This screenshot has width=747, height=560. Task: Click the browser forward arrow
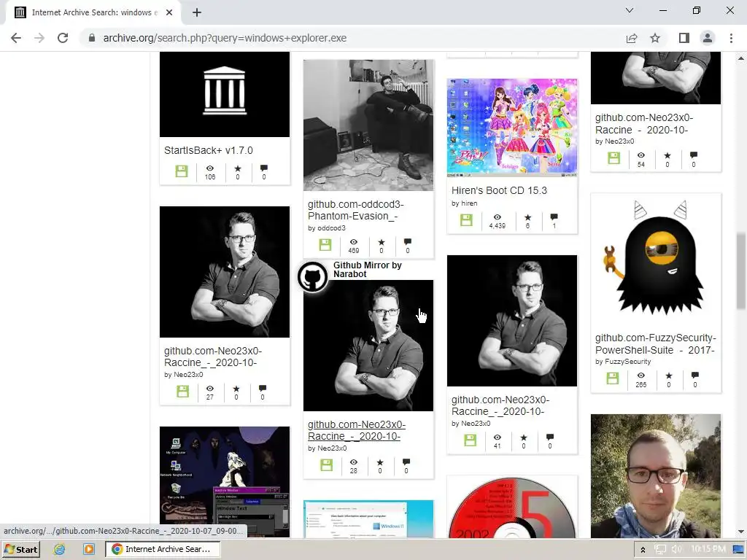[x=39, y=38]
